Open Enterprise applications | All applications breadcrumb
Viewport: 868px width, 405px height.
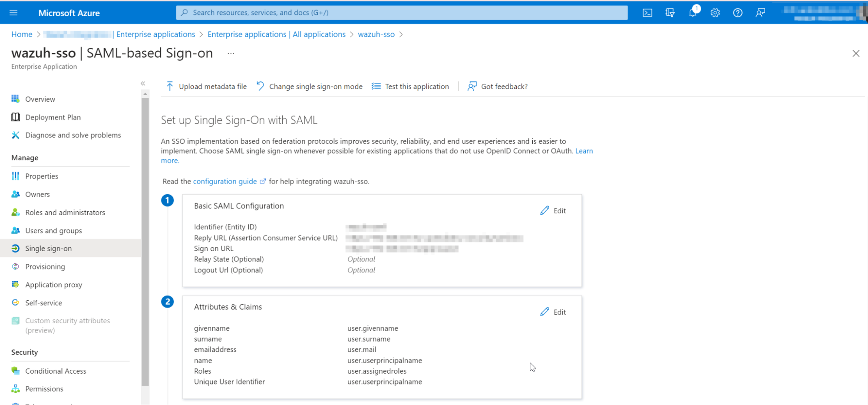[x=277, y=34]
